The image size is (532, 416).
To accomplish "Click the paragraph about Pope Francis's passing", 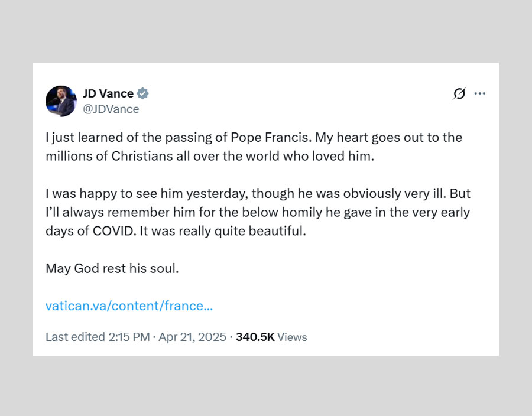I will point(254,147).
